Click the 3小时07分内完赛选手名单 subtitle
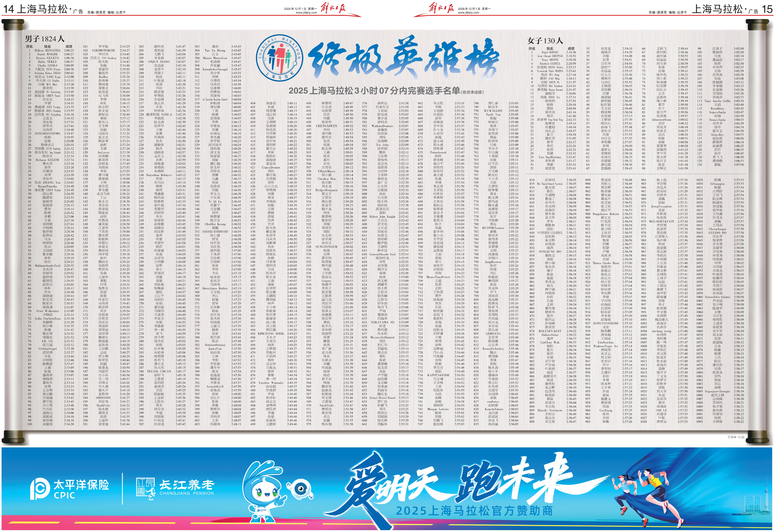This screenshot has width=775, height=532. (x=377, y=91)
